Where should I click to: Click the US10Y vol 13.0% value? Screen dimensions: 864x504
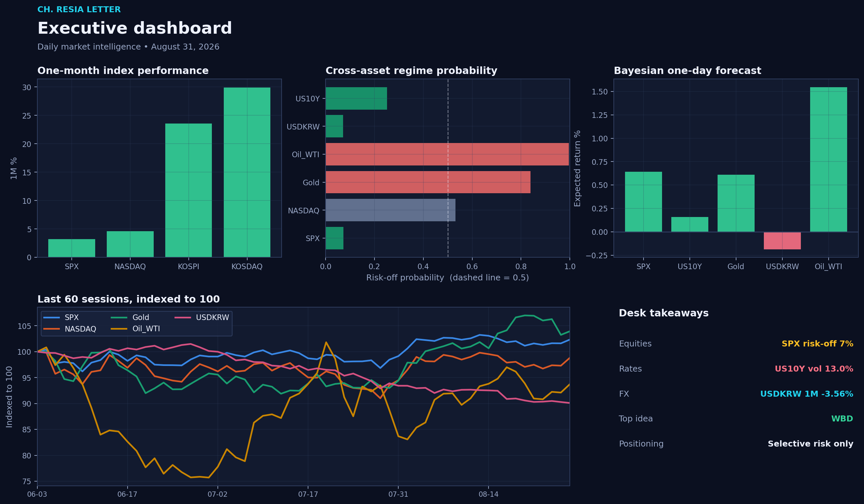814,369
